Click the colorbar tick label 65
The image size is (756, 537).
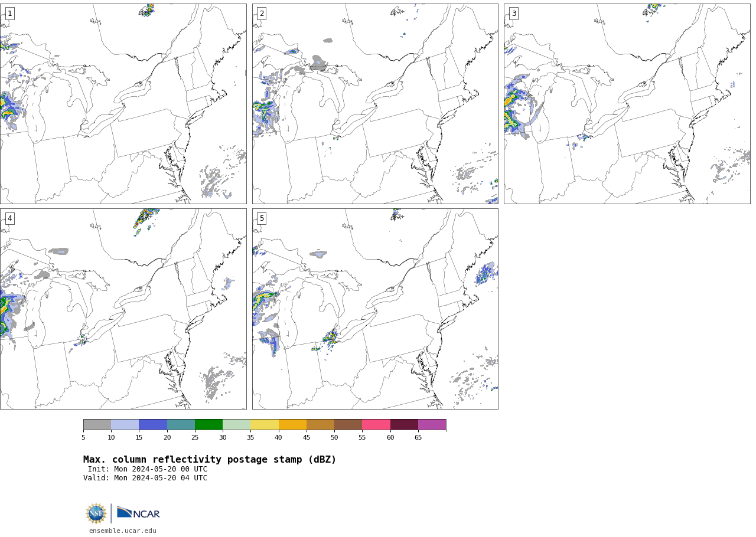pos(418,437)
